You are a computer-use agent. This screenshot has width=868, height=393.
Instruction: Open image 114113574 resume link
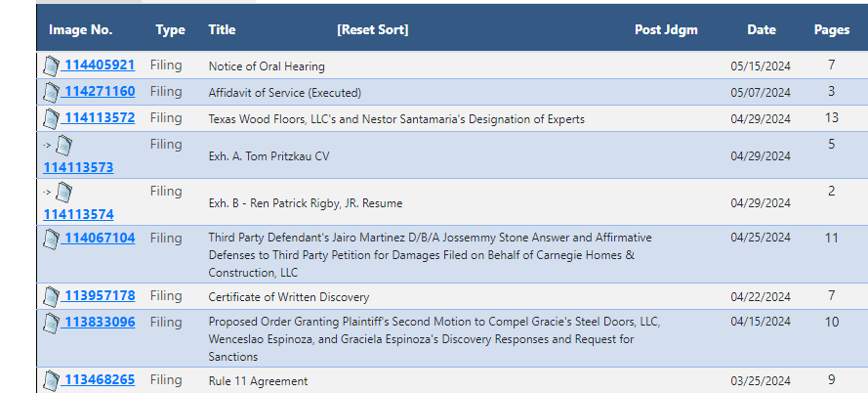78,214
